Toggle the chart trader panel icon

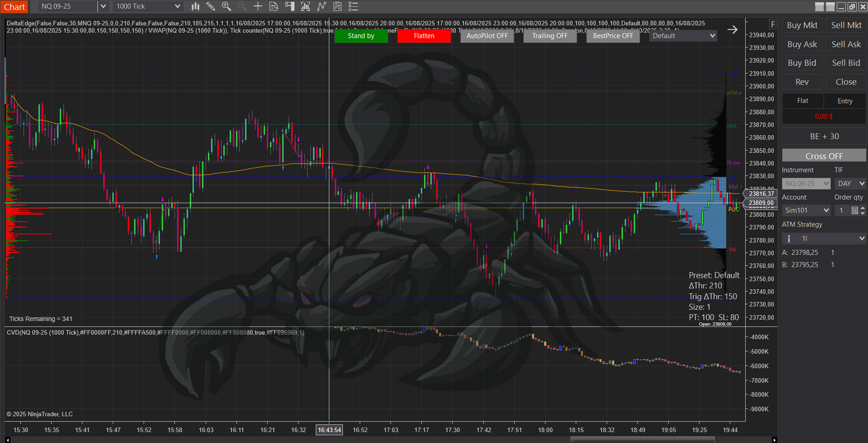tap(290, 6)
